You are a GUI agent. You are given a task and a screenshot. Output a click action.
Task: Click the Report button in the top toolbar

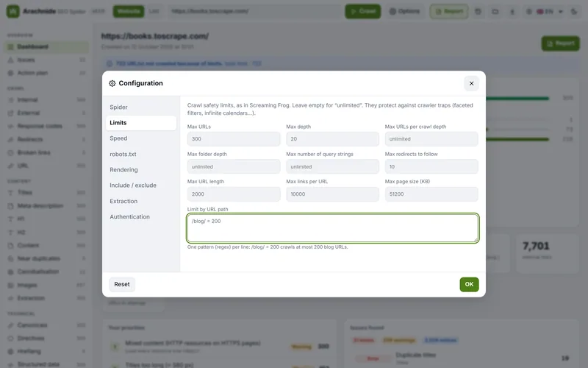coord(449,11)
